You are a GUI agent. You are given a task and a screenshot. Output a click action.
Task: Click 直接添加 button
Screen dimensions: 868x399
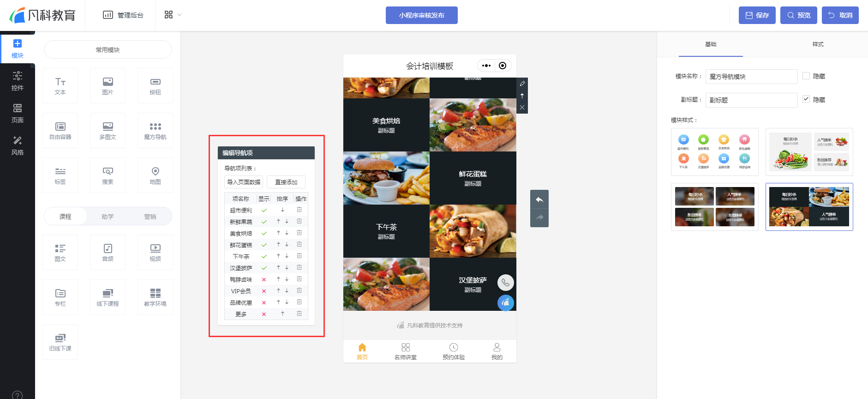286,182
